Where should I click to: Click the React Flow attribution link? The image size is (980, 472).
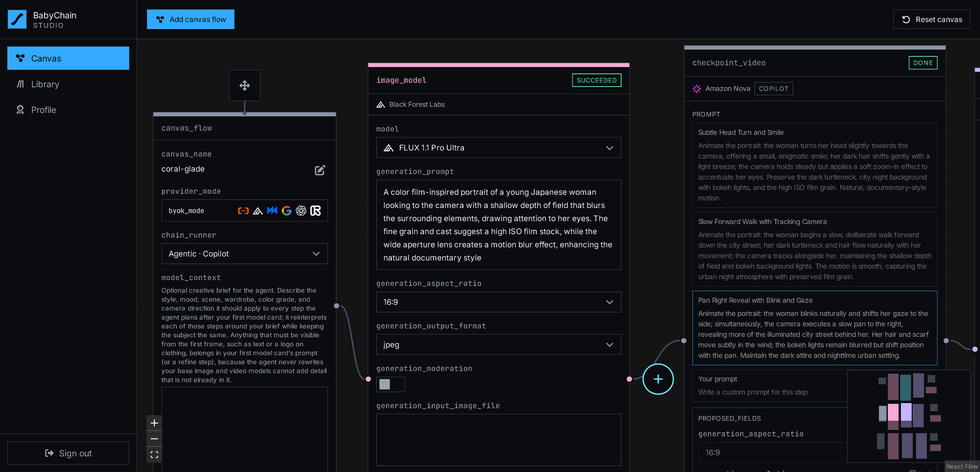(x=962, y=466)
